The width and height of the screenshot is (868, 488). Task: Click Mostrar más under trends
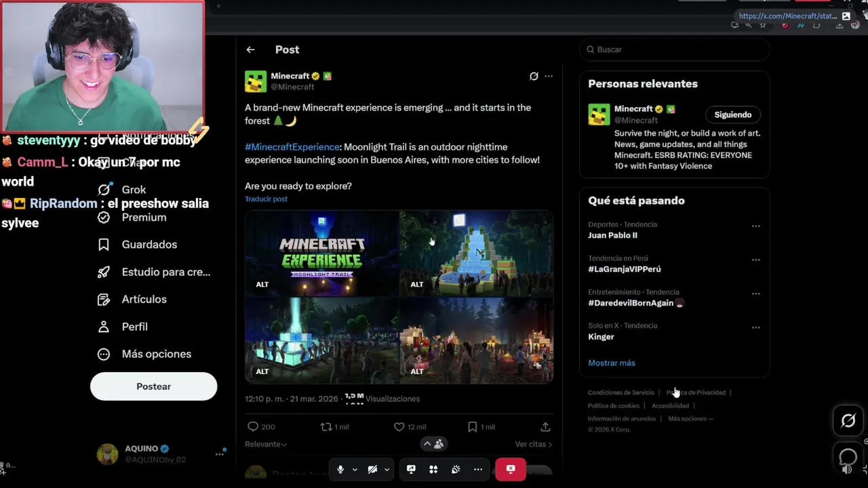(x=612, y=363)
